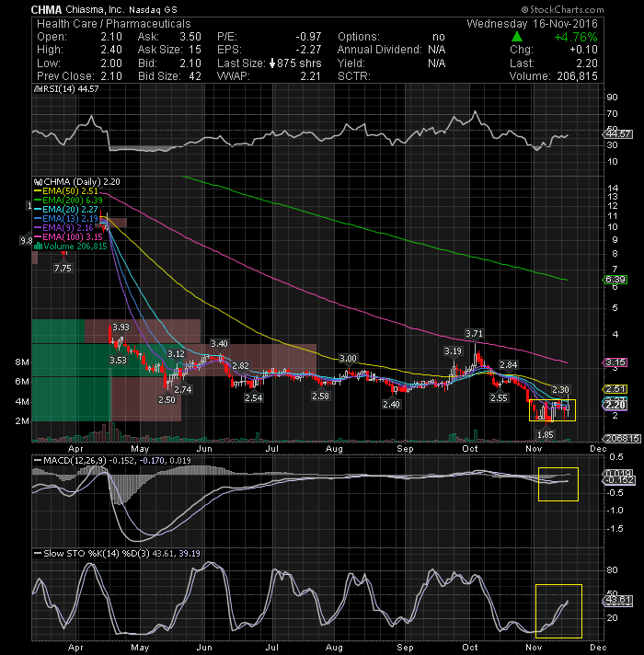Viewport: 644px width, 655px height.
Task: Click the 2.84 price label
Action: [508, 364]
